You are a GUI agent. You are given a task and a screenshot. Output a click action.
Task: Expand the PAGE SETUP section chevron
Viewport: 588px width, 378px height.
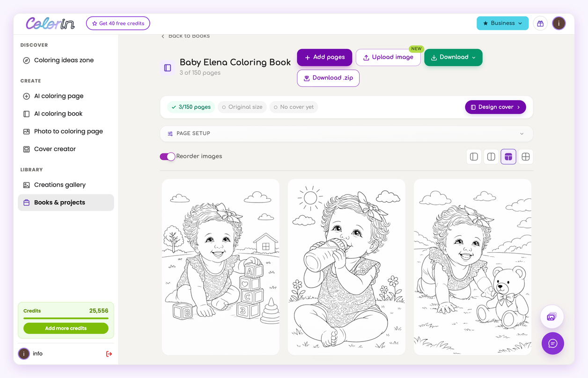coord(522,134)
